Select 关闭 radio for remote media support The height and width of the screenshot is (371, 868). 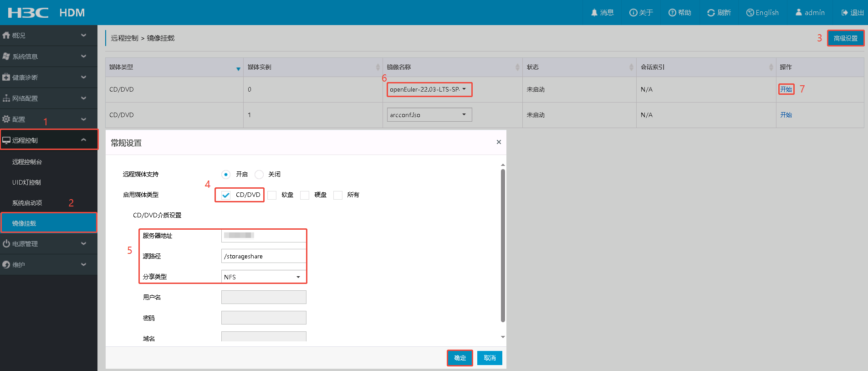coord(259,175)
